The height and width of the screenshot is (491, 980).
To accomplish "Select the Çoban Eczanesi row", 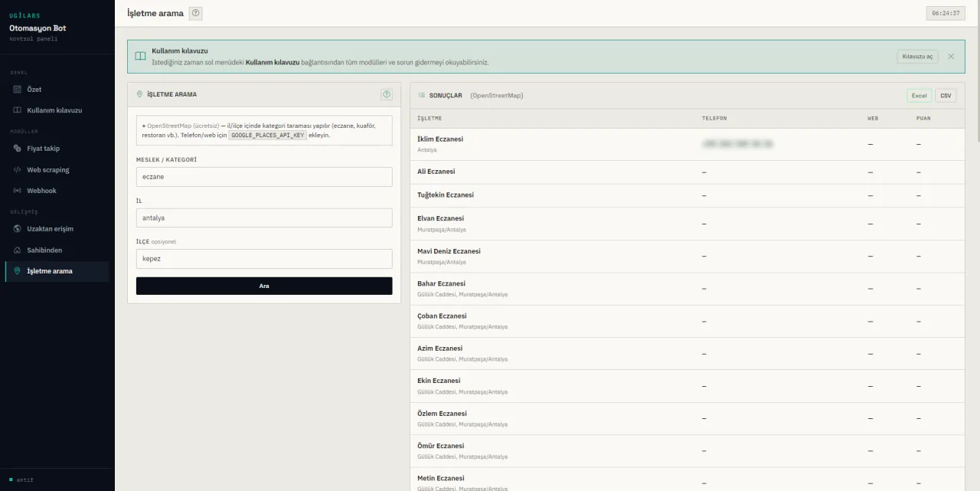I will [x=688, y=321].
